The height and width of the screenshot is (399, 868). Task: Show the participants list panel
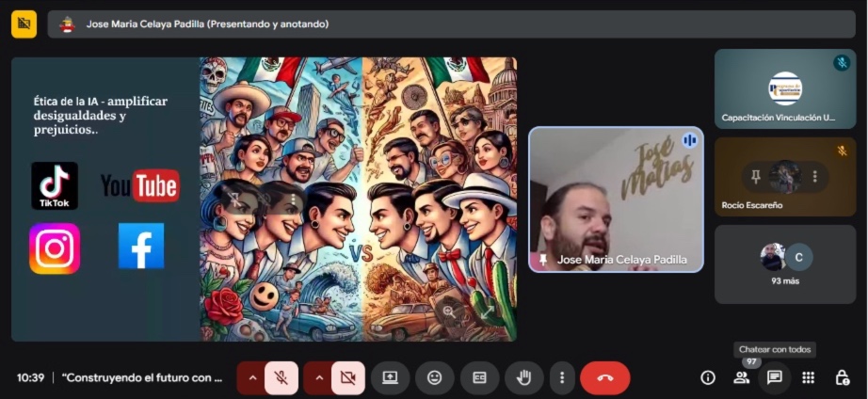pos(742,377)
